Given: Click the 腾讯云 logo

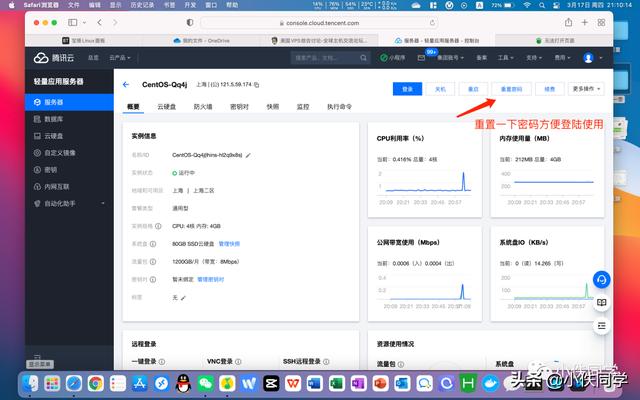Looking at the screenshot, I should pyautogui.click(x=53, y=58).
